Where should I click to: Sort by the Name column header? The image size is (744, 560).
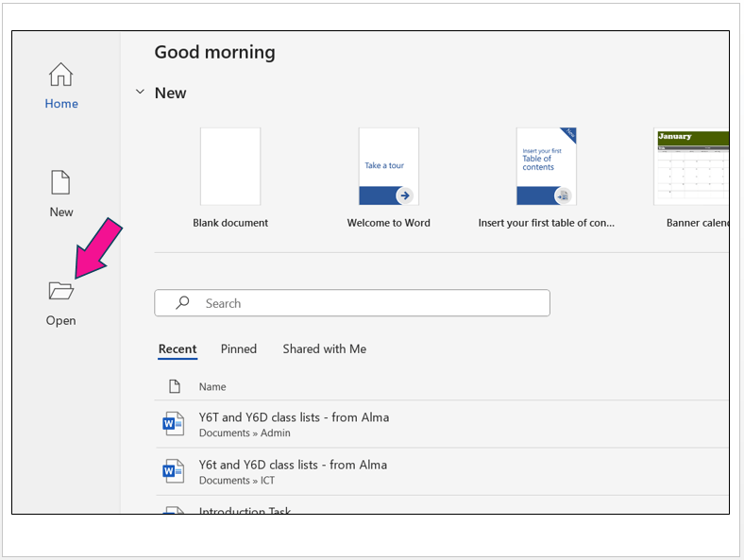(212, 386)
